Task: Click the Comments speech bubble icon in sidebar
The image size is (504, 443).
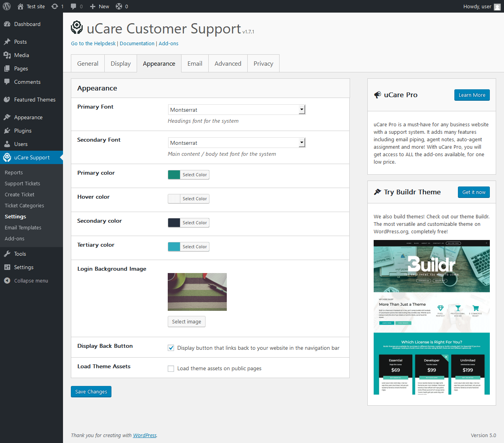Action: point(7,82)
